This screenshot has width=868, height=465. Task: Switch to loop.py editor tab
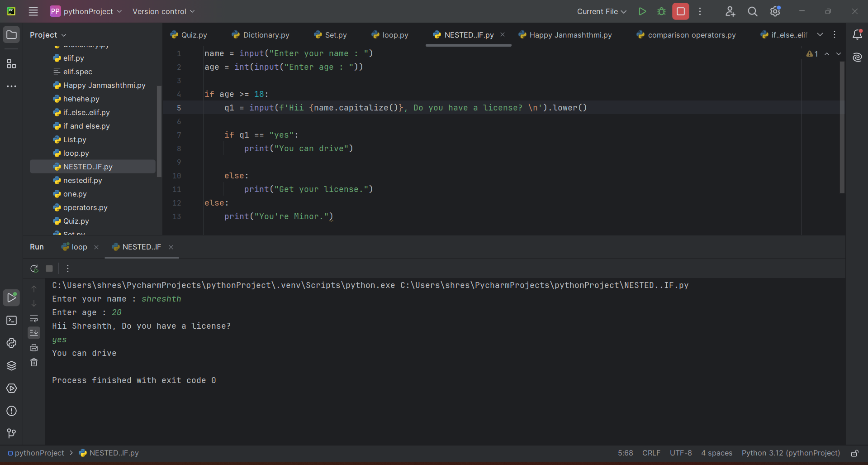tap(390, 35)
